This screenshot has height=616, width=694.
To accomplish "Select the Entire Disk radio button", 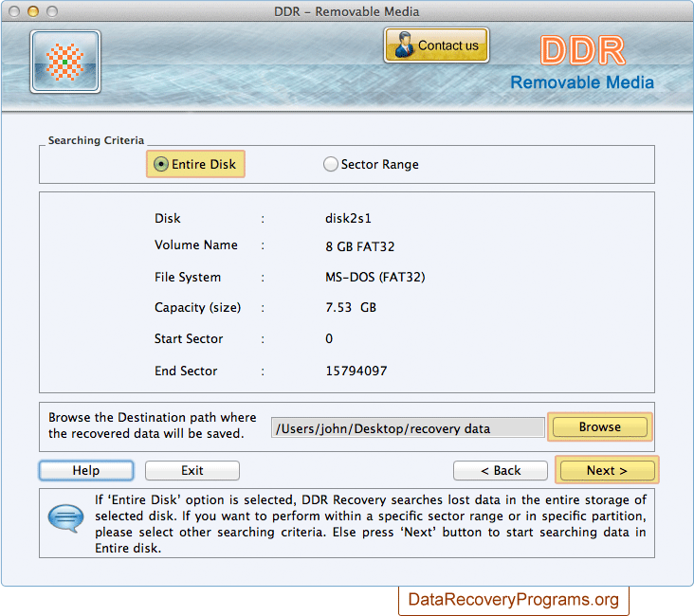I will click(160, 164).
